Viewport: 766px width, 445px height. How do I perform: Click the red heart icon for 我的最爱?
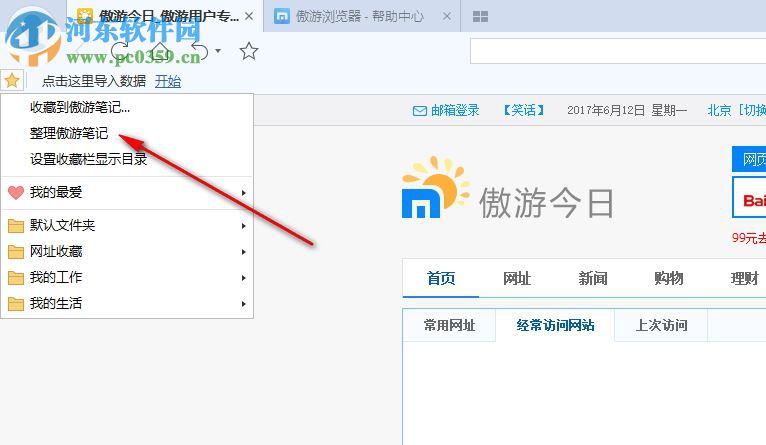[x=16, y=192]
